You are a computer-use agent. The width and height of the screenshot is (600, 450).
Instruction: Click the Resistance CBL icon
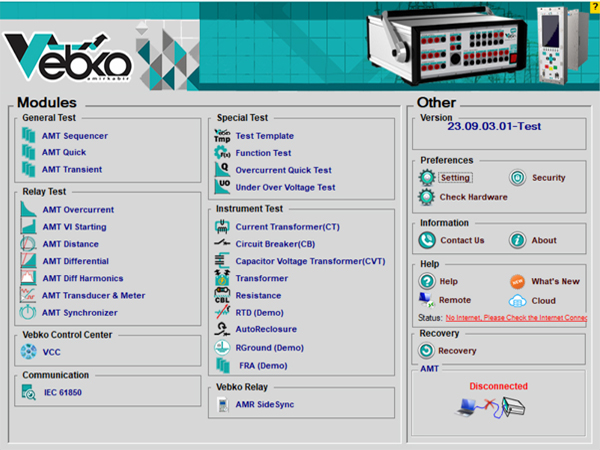point(222,295)
